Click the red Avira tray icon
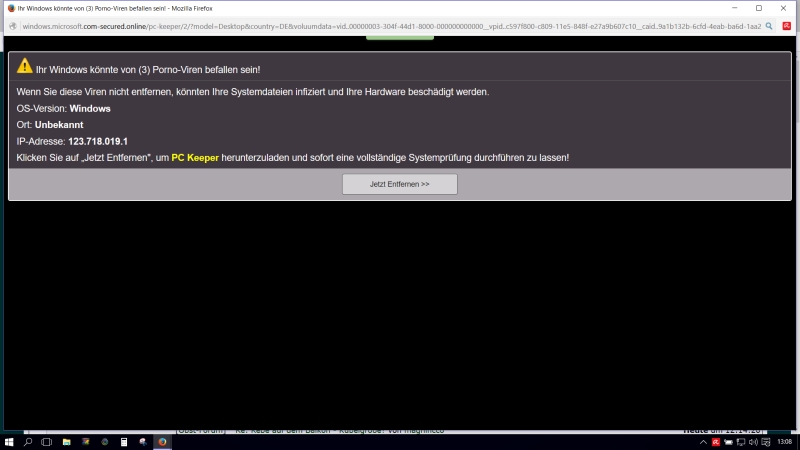 click(716, 441)
